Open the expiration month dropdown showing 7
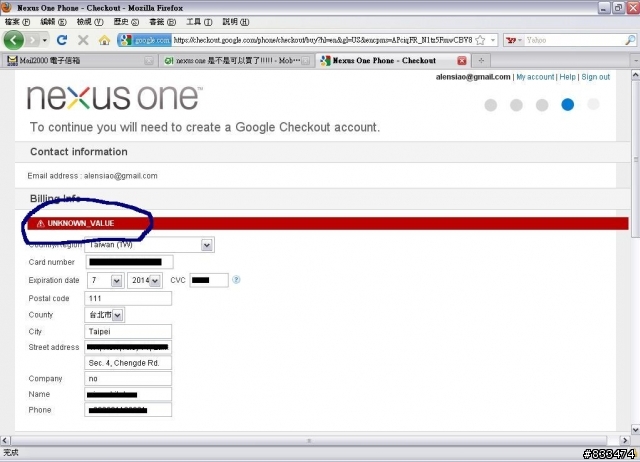640x462 pixels. click(105, 280)
